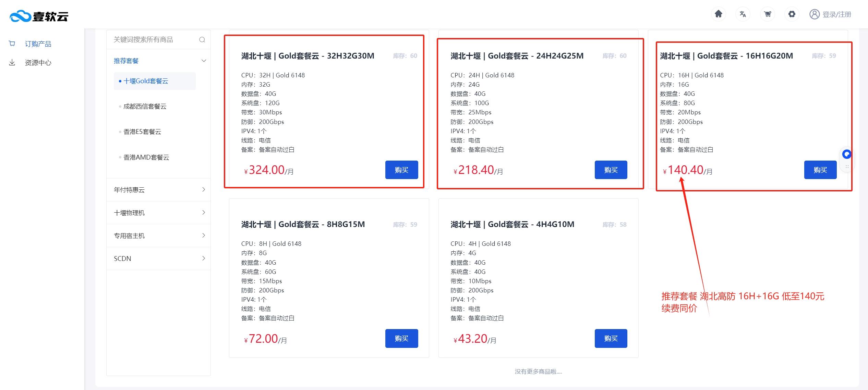Click the login/register user icon
This screenshot has height=390, width=868.
click(814, 14)
